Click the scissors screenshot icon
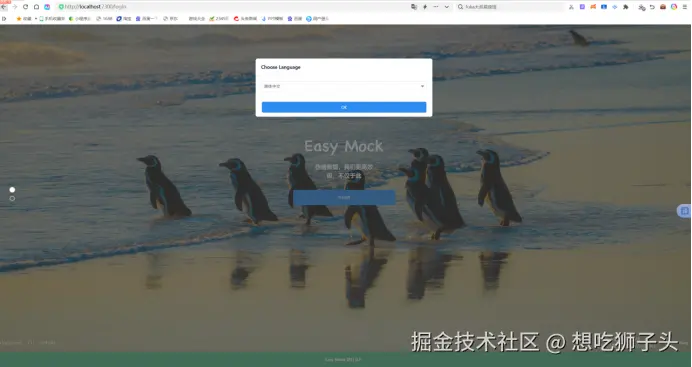This screenshot has width=692, height=367. pyautogui.click(x=572, y=7)
